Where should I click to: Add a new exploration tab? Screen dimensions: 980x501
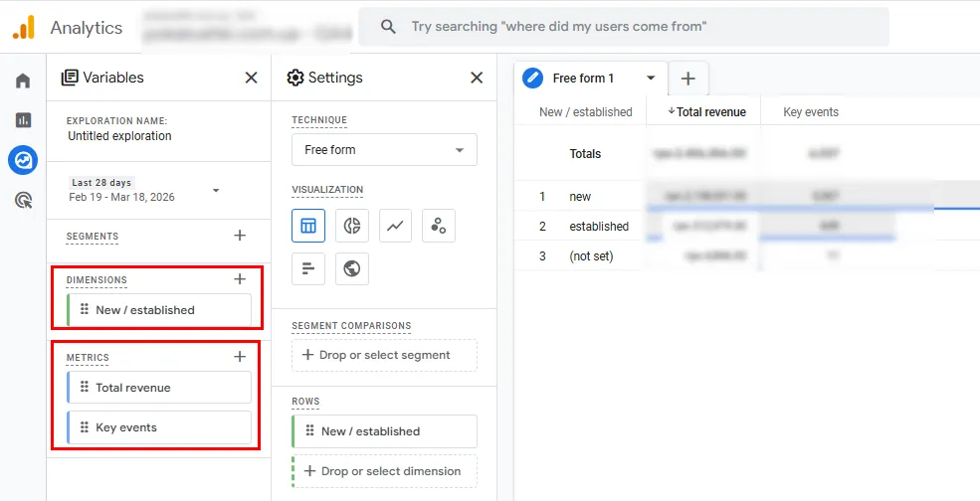point(688,78)
